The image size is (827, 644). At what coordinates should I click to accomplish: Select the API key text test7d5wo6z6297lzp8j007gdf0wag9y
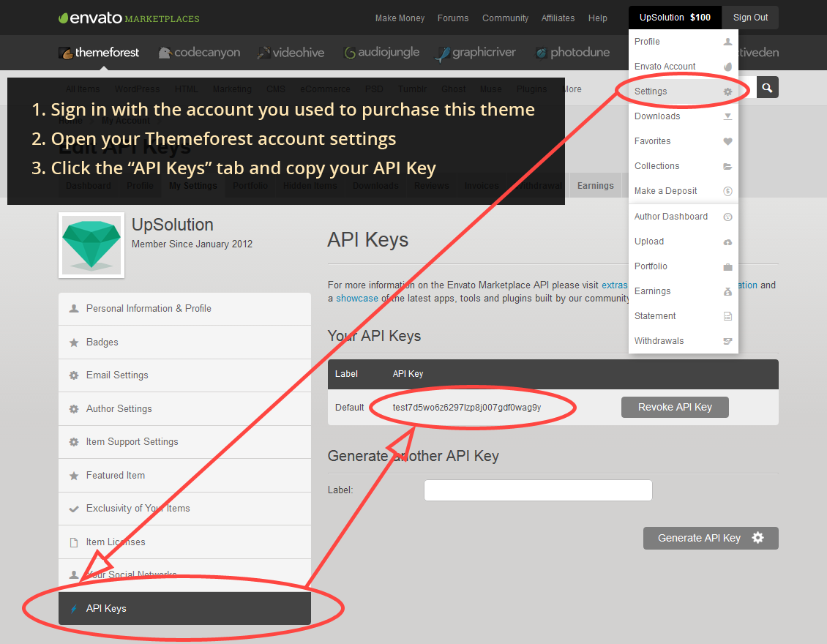click(467, 407)
